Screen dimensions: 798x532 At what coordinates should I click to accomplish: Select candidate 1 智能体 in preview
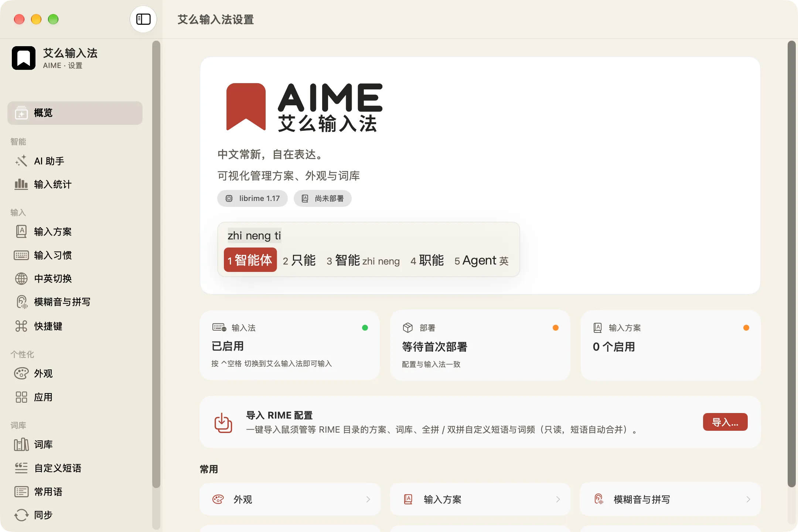pyautogui.click(x=250, y=260)
